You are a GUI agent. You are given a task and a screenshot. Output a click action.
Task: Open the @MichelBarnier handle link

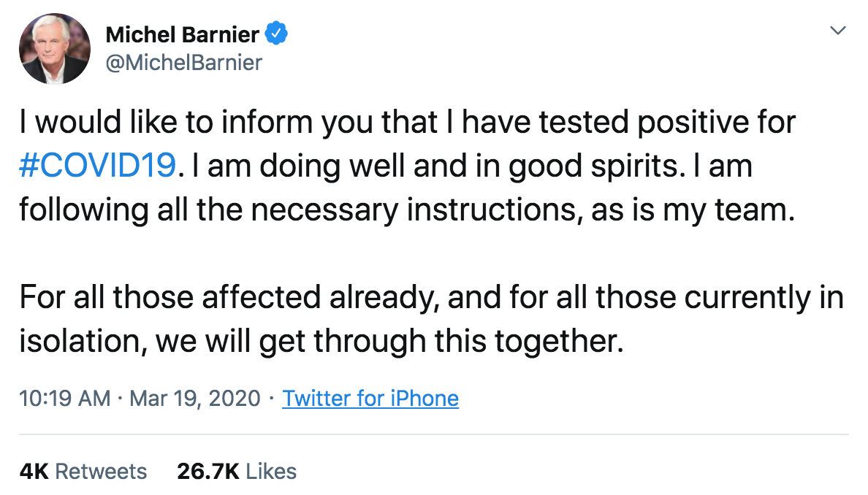183,63
